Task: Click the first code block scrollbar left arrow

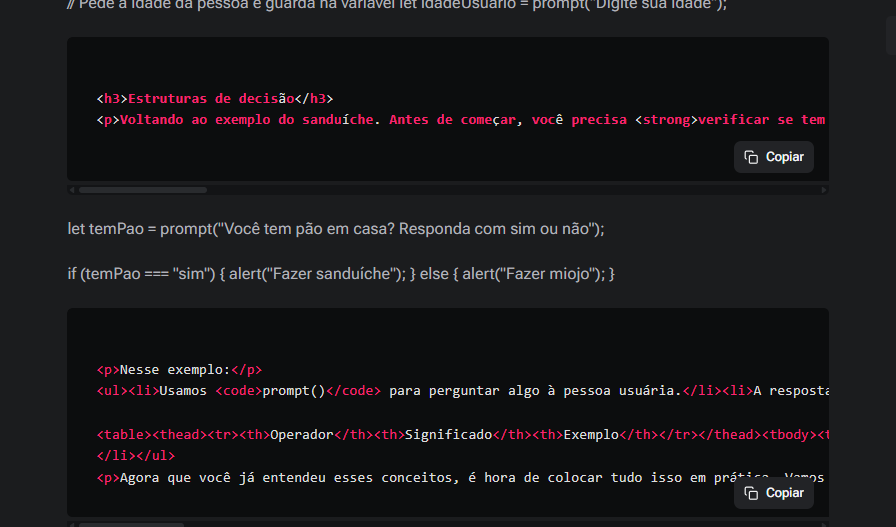Action: 72,190
